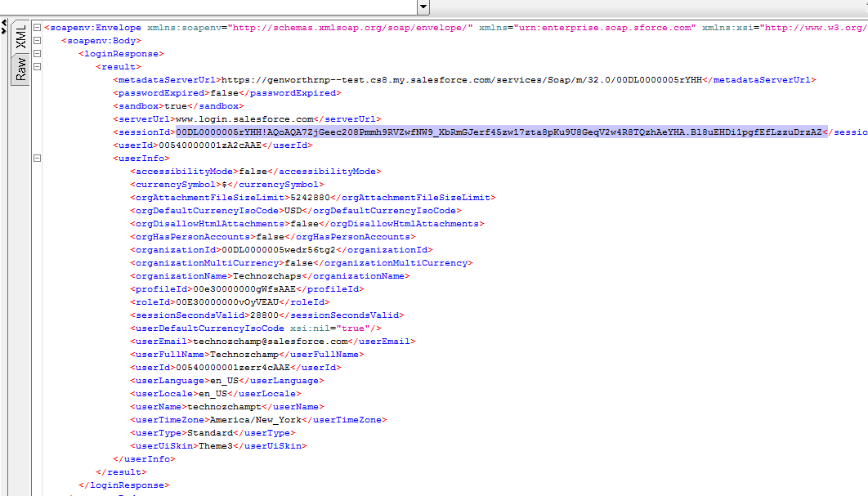Click userUiSkin Theme3 value

216,446
